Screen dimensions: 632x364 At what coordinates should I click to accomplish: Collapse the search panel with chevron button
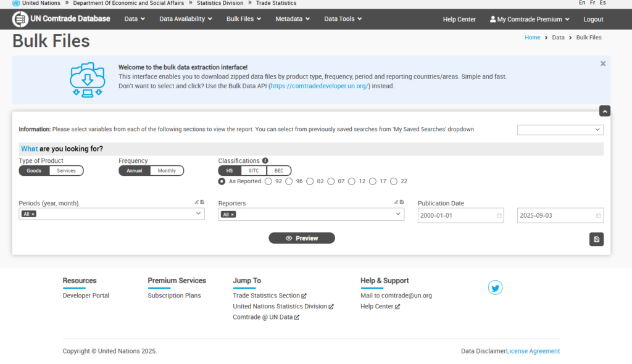click(x=605, y=111)
